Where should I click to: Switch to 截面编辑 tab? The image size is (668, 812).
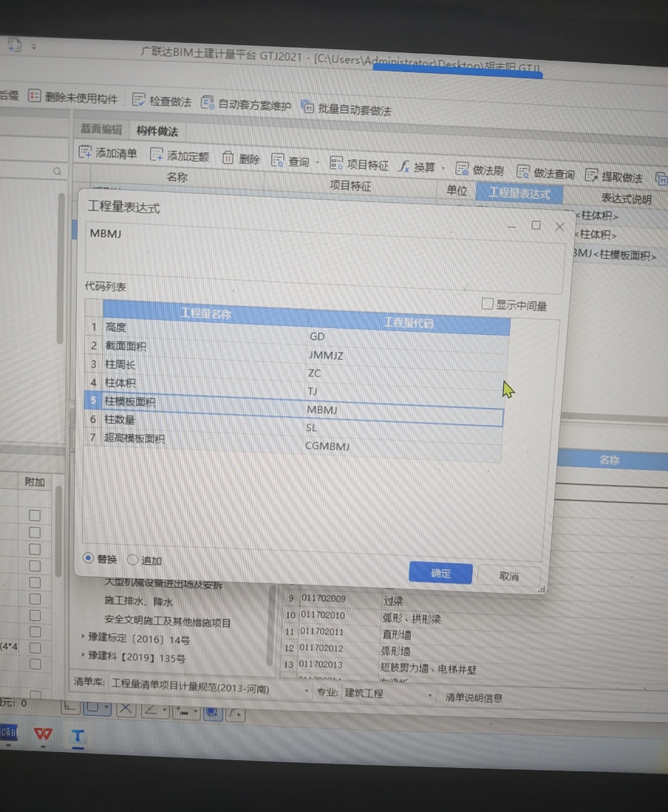(101, 129)
